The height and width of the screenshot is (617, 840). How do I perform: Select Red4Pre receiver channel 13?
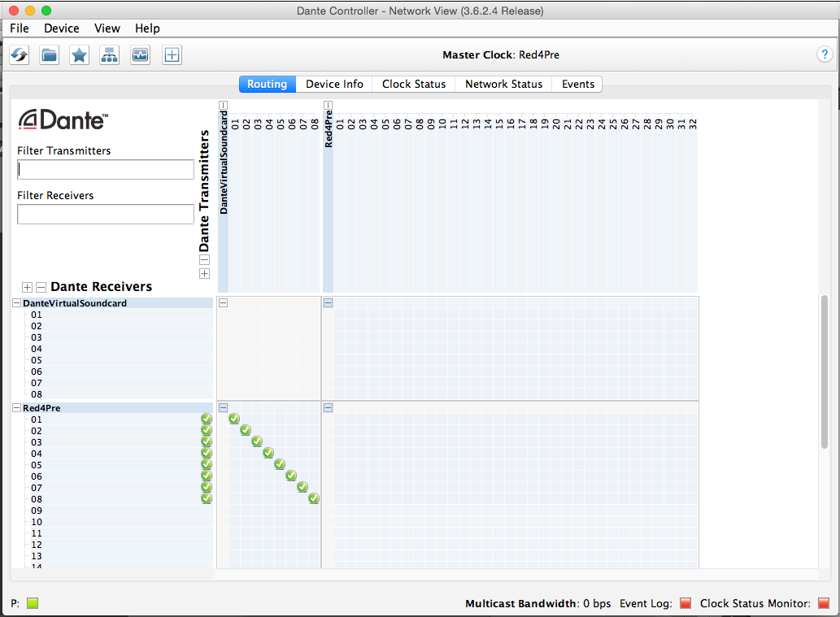pyautogui.click(x=37, y=556)
